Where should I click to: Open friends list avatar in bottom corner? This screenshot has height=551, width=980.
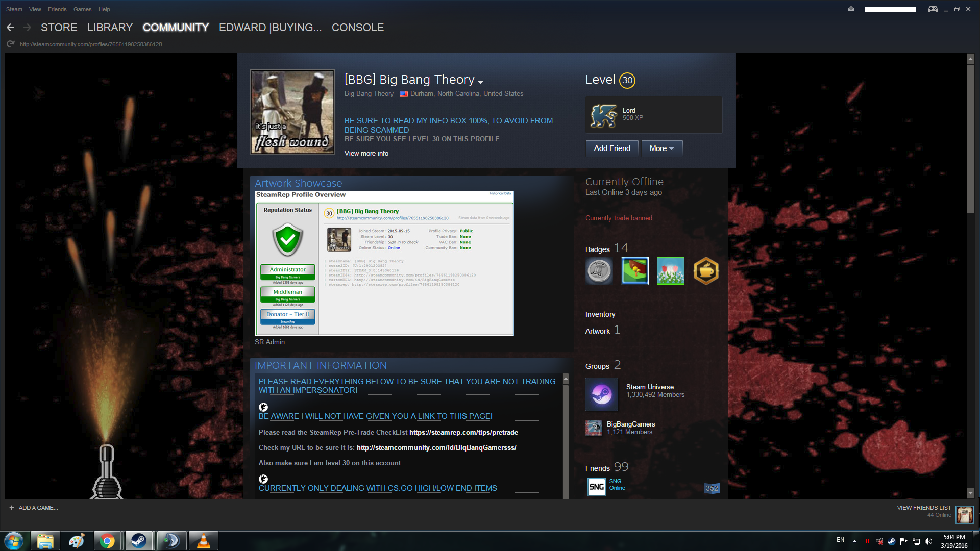click(964, 515)
